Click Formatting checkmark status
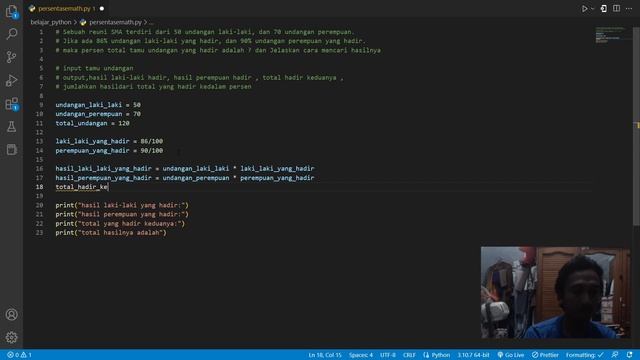 click(584, 355)
